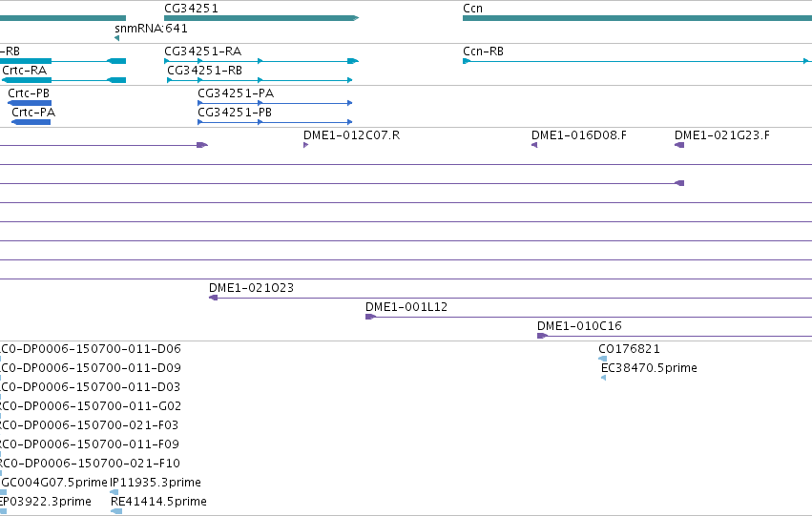The height and width of the screenshot is (516, 812).
Task: Click the EC38470.5prime EST glyph
Action: [603, 378]
